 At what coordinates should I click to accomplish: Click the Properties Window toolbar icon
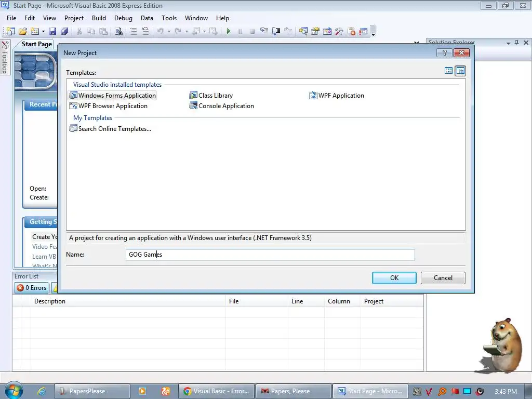click(x=315, y=31)
